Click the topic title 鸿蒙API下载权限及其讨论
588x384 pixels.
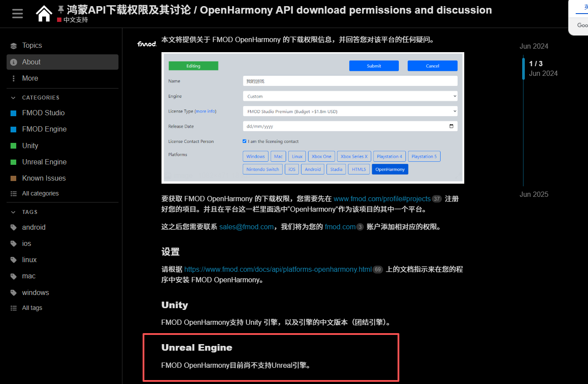point(279,10)
